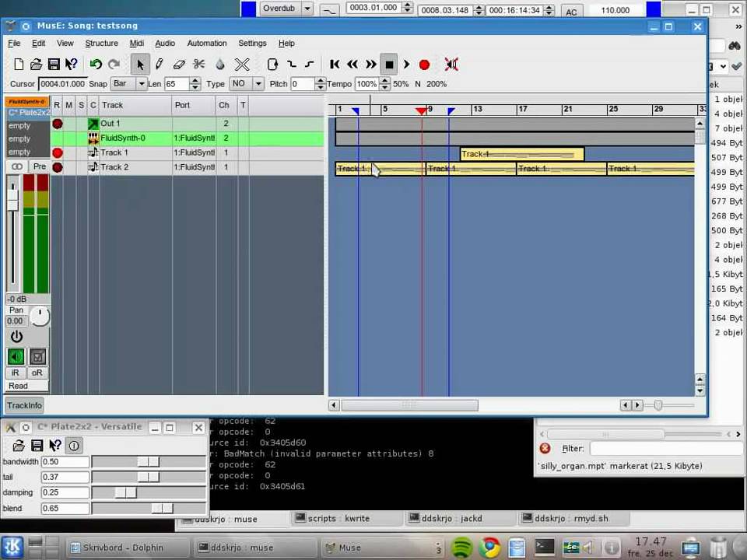Open the Midi menu
This screenshot has width=747, height=560.
click(137, 44)
